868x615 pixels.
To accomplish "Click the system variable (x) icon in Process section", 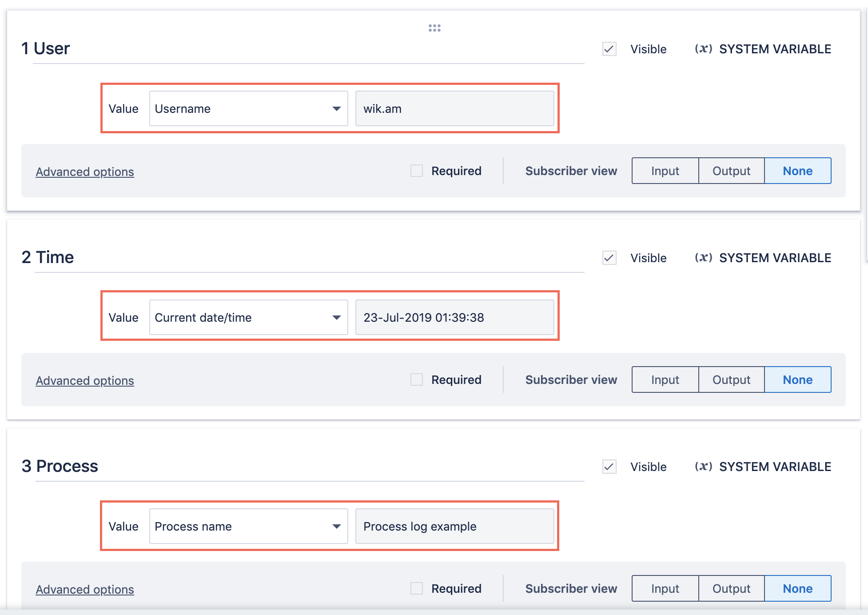I will 703,467.
